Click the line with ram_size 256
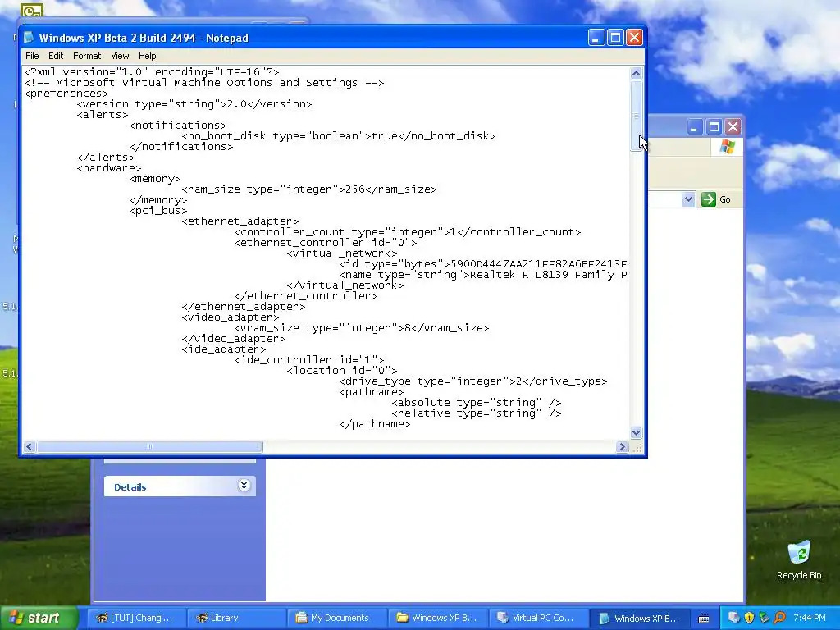This screenshot has width=840, height=630. point(309,189)
